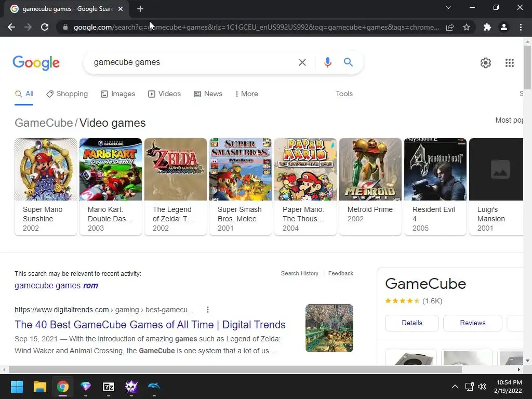Show hidden tray icons chevron
Image resolution: width=532 pixels, height=399 pixels.
[455, 387]
